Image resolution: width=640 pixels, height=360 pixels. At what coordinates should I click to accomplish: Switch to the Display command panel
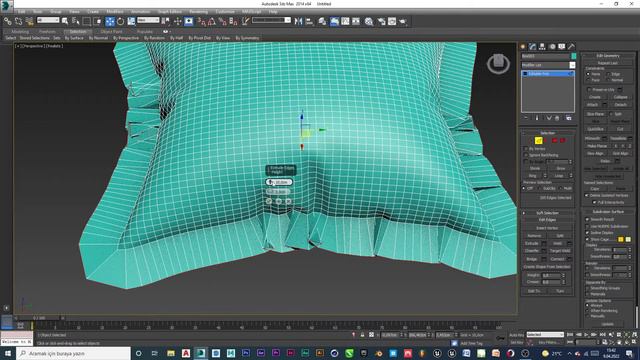coord(562,47)
